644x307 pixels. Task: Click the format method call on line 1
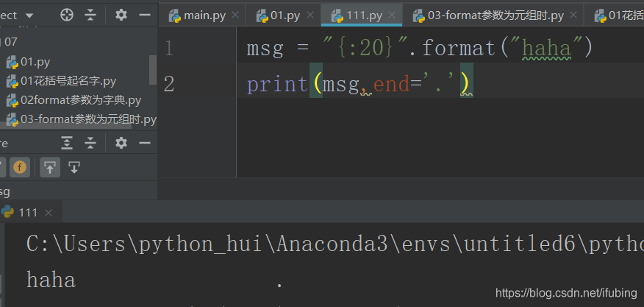459,48
